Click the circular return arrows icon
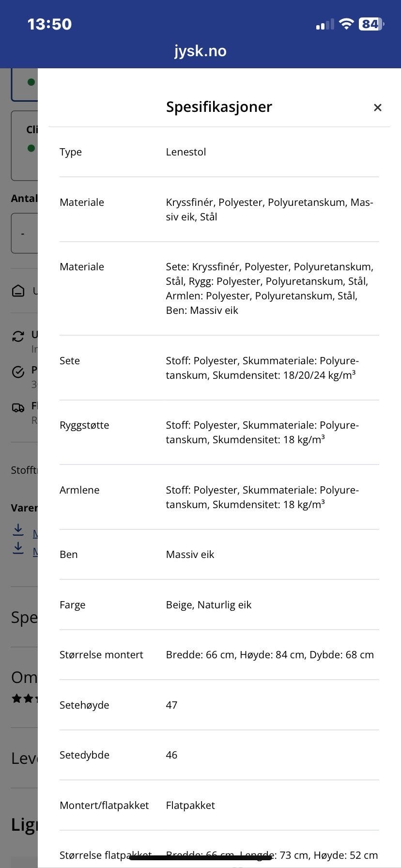Screen dimensions: 401x868 (18, 336)
